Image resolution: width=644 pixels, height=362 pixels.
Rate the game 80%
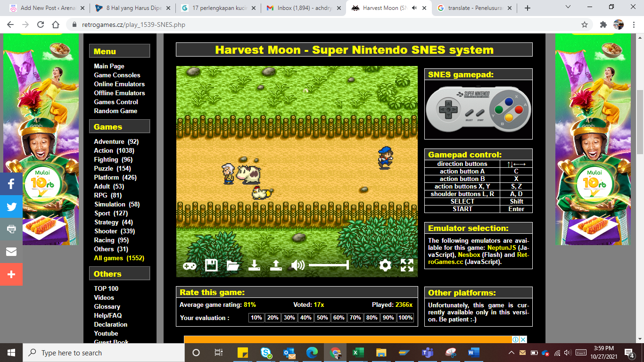coord(372,318)
